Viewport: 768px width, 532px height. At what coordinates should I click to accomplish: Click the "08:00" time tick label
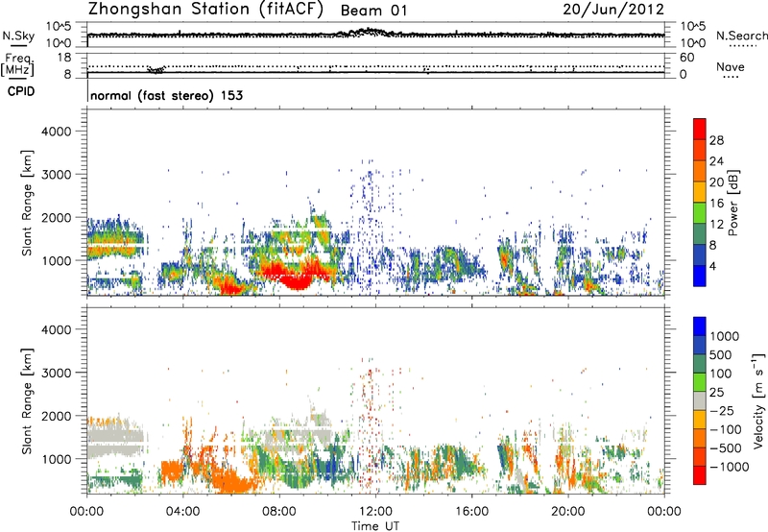coord(279,512)
